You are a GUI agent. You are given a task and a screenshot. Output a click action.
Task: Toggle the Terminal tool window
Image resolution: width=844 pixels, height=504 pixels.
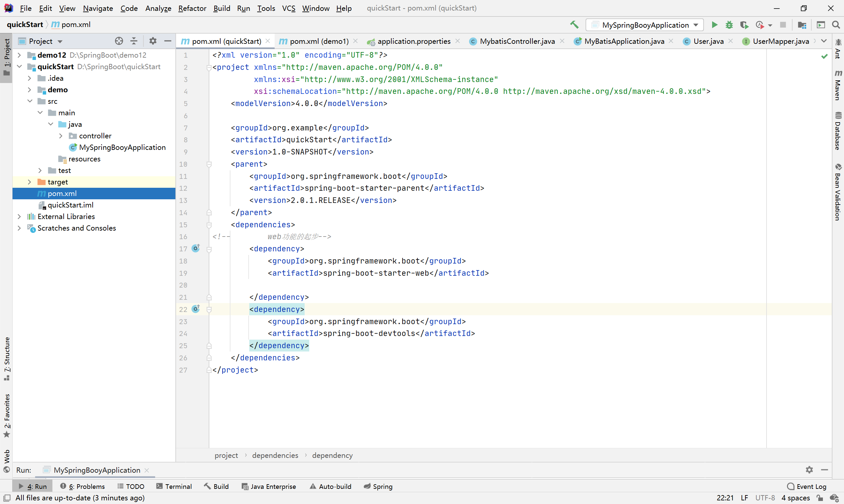tap(174, 486)
